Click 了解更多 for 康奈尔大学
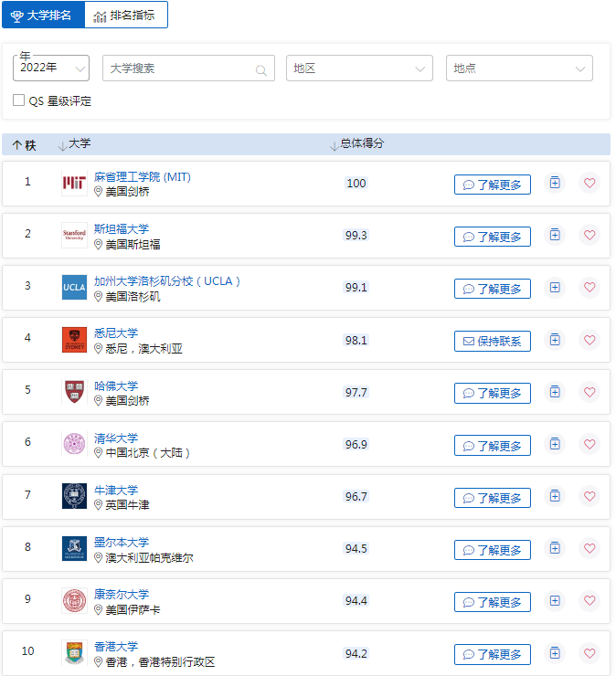Screen dimensions: 616x676 493,602
